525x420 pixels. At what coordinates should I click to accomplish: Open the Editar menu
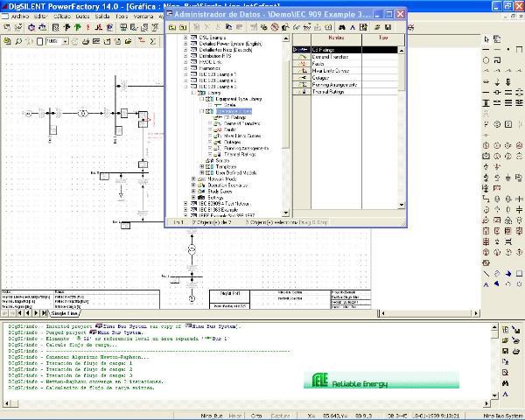click(x=41, y=16)
